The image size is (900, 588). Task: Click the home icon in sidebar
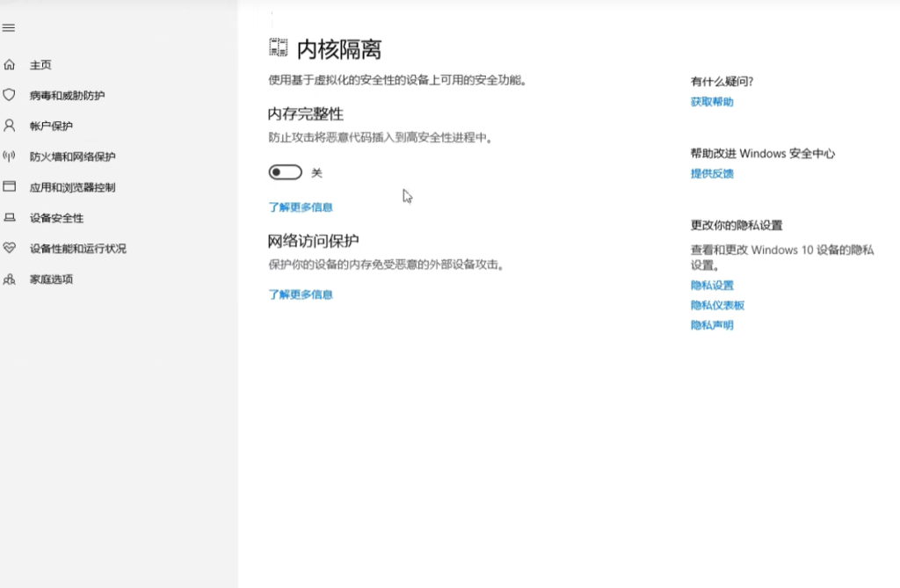pyautogui.click(x=10, y=65)
